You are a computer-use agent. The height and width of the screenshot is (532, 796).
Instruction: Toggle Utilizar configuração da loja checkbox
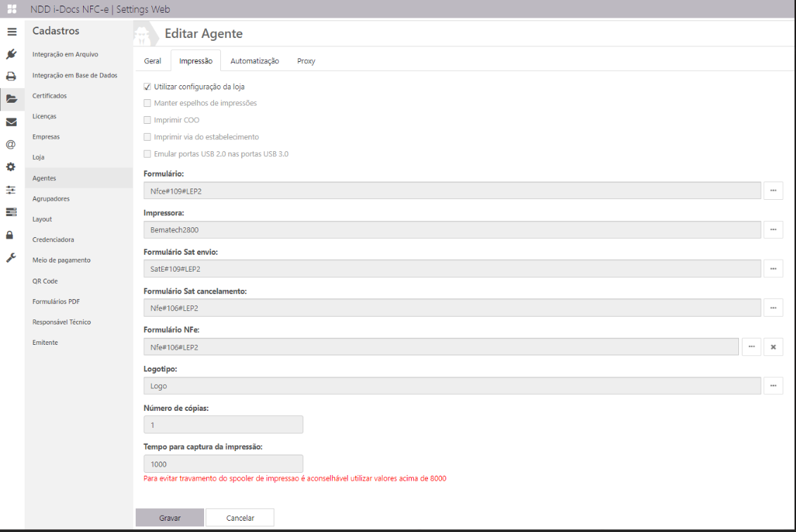(147, 87)
